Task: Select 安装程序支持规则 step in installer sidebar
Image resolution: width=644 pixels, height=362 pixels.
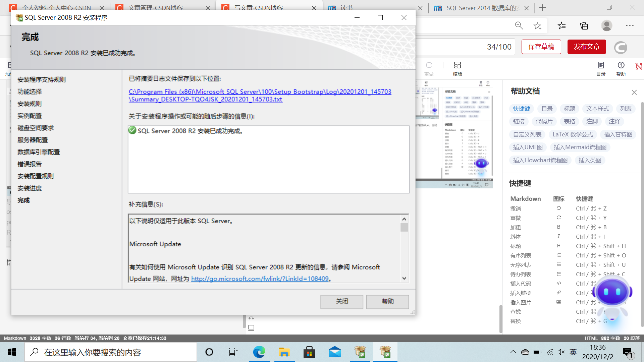Action: tap(42, 79)
